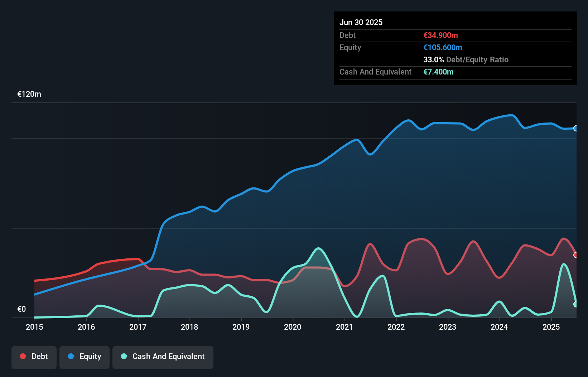Click the teal €7.400m Cash value in the tooltip
Image resolution: width=588 pixels, height=377 pixels.
438,72
